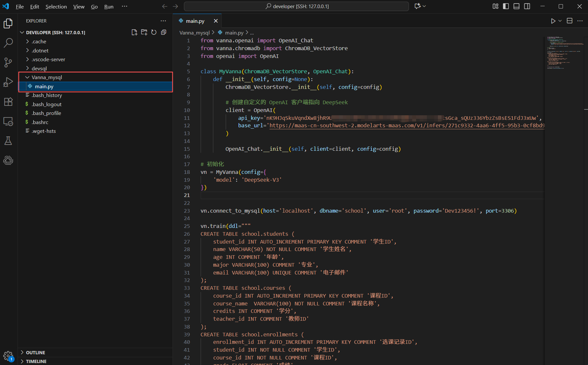Screen dimensions: 588x365
Task: Open the .bashrc file
Action: coord(95,122)
